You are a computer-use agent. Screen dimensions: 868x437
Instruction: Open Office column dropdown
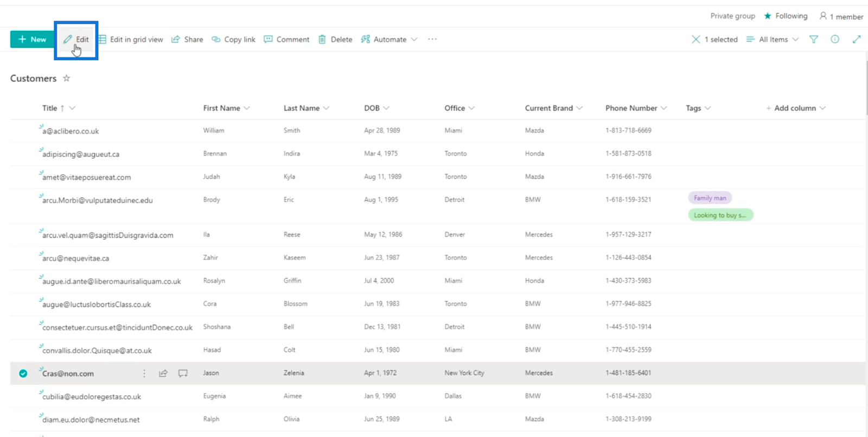coord(471,108)
